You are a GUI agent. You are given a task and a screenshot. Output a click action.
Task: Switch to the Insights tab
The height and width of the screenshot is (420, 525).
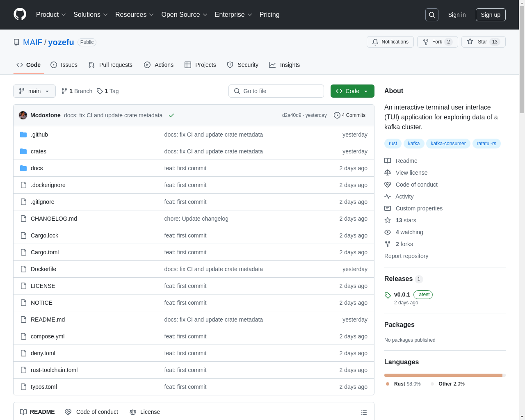284,65
